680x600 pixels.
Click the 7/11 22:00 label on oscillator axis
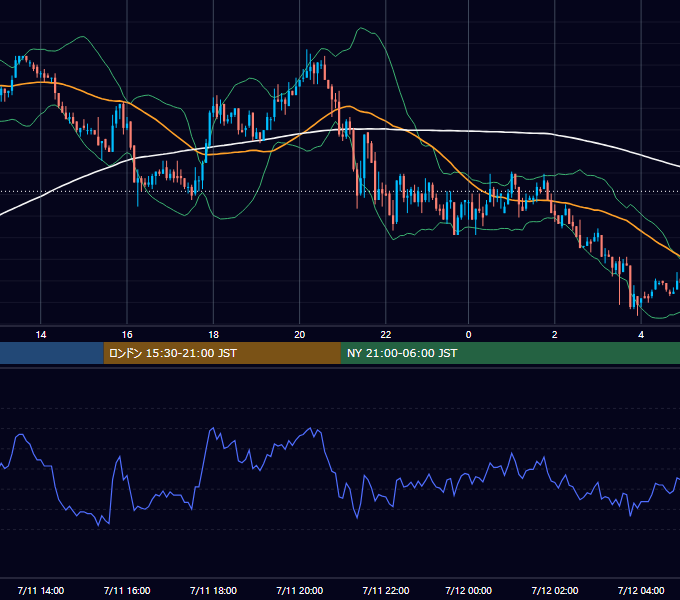(386, 590)
